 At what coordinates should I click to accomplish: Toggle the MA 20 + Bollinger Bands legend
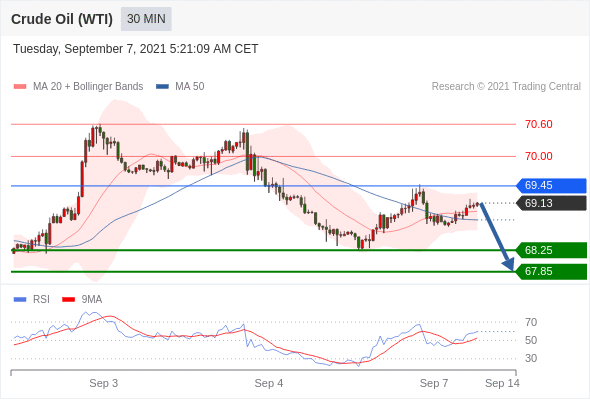click(x=78, y=87)
